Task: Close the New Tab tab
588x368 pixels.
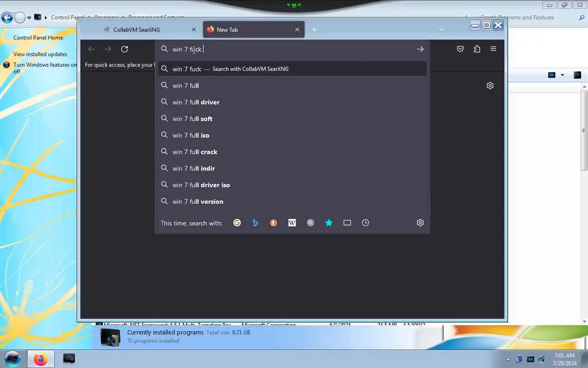Action: click(x=297, y=29)
